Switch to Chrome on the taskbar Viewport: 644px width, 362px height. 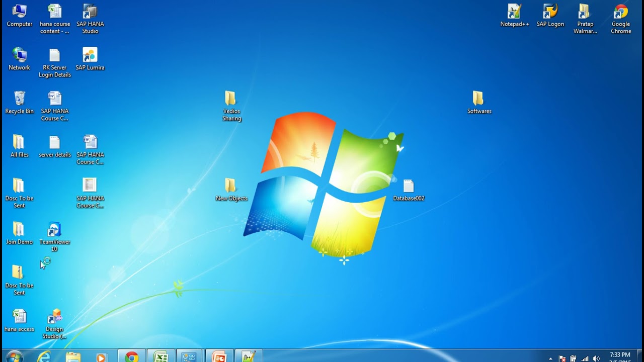pos(132,356)
